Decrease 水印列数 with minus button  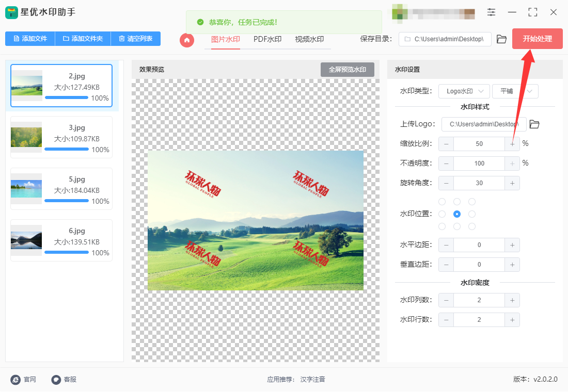(446, 300)
